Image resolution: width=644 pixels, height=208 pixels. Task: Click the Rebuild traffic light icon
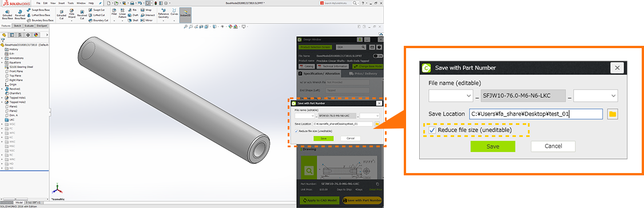[156, 3]
